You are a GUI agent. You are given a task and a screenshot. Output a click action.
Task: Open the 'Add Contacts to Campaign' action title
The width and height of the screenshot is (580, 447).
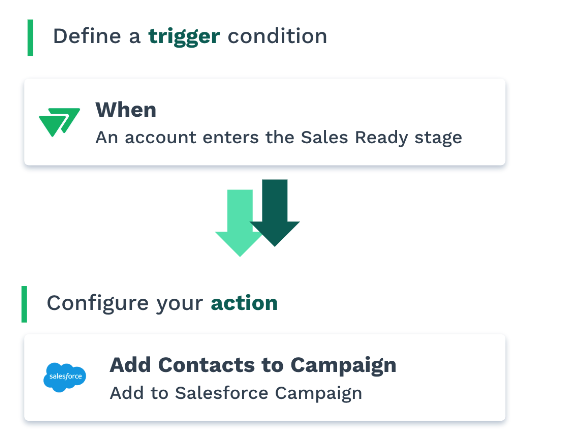click(253, 365)
